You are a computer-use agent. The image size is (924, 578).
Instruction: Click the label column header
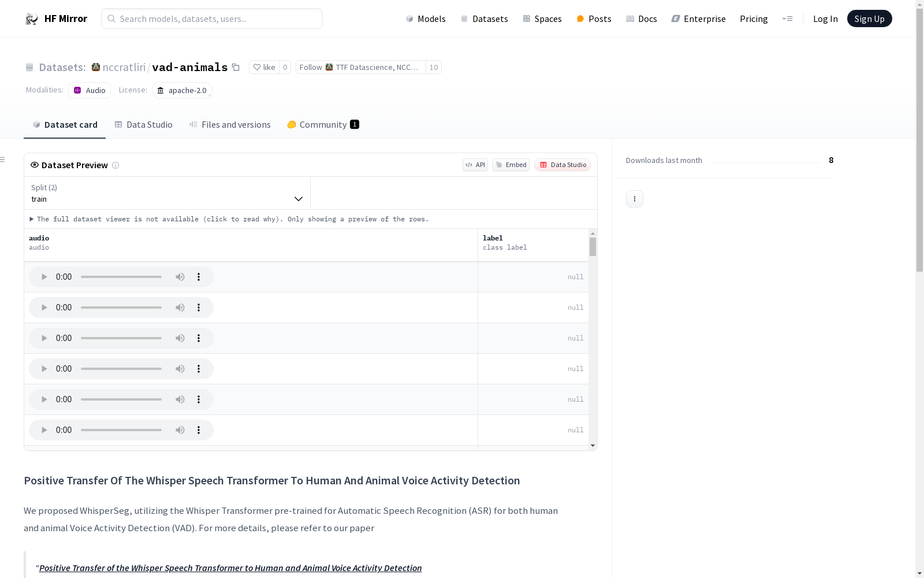click(x=533, y=245)
